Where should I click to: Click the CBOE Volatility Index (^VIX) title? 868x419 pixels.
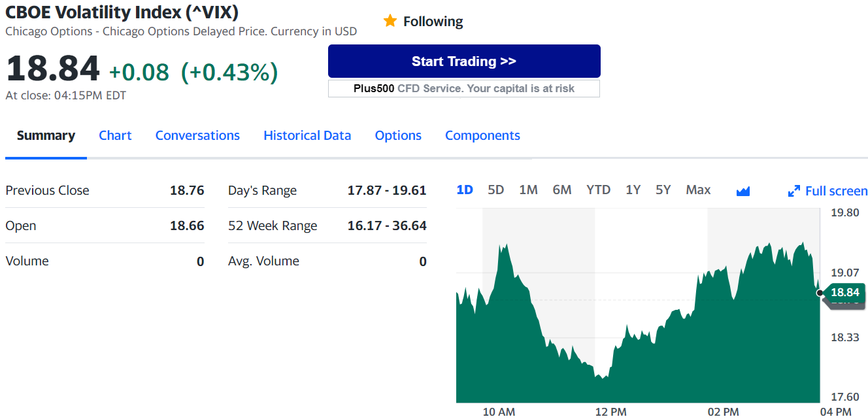(x=122, y=12)
